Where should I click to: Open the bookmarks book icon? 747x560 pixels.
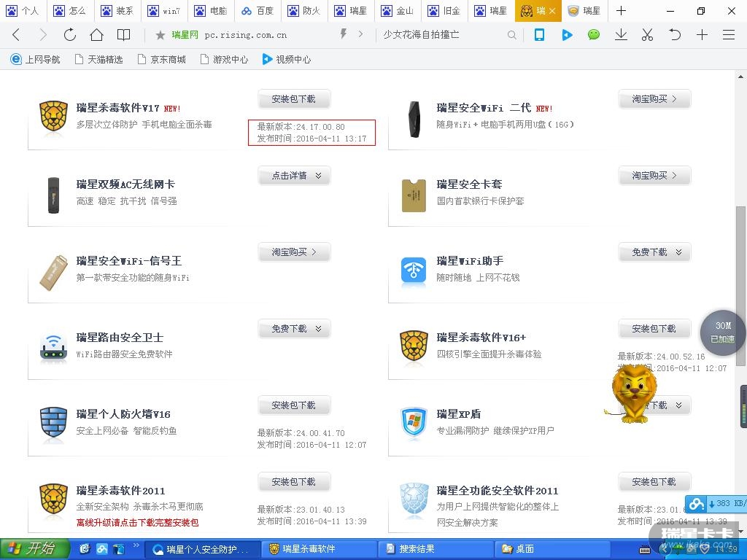[123, 34]
